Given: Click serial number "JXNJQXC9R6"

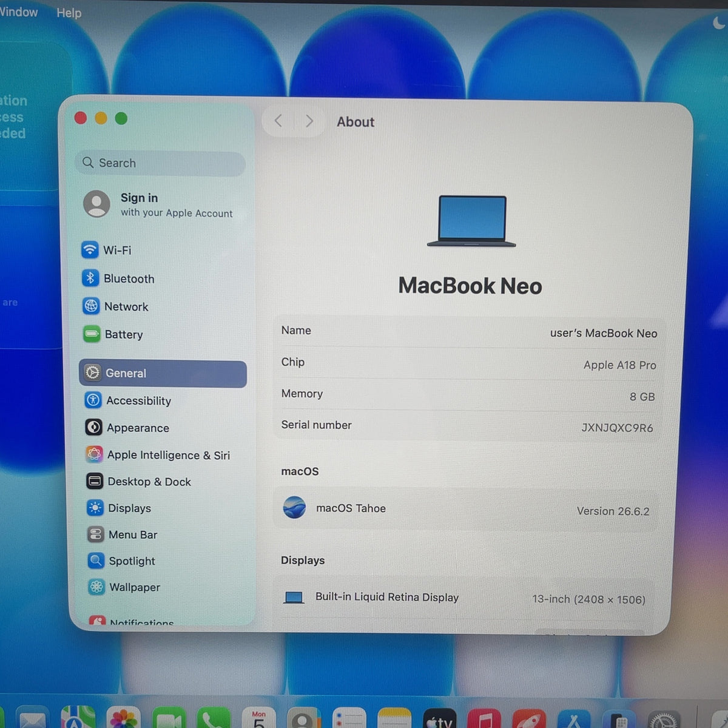Looking at the screenshot, I should (x=618, y=428).
